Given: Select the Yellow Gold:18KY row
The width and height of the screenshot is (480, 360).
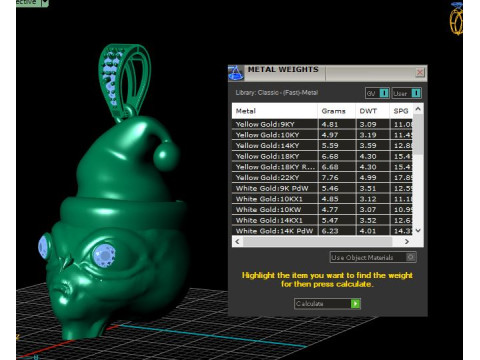Looking at the screenshot, I should coord(322,156).
